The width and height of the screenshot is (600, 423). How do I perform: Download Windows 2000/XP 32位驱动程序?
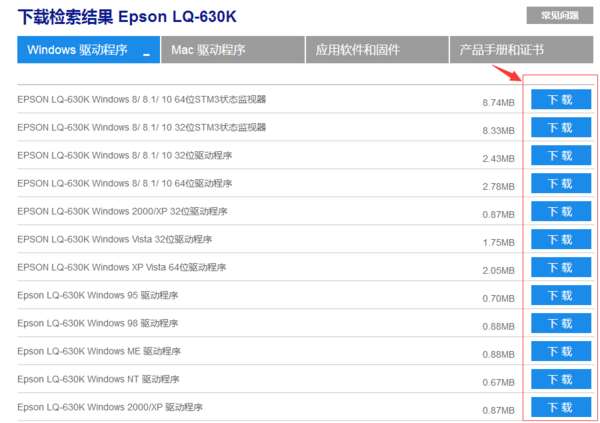pos(561,211)
